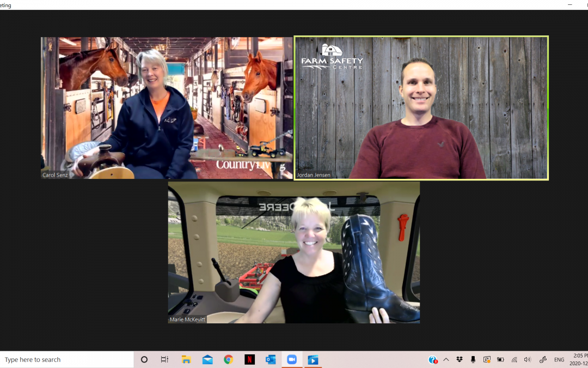The width and height of the screenshot is (588, 368).
Task: Select Jordan Jensen's highlighted video tile
Action: (421, 108)
